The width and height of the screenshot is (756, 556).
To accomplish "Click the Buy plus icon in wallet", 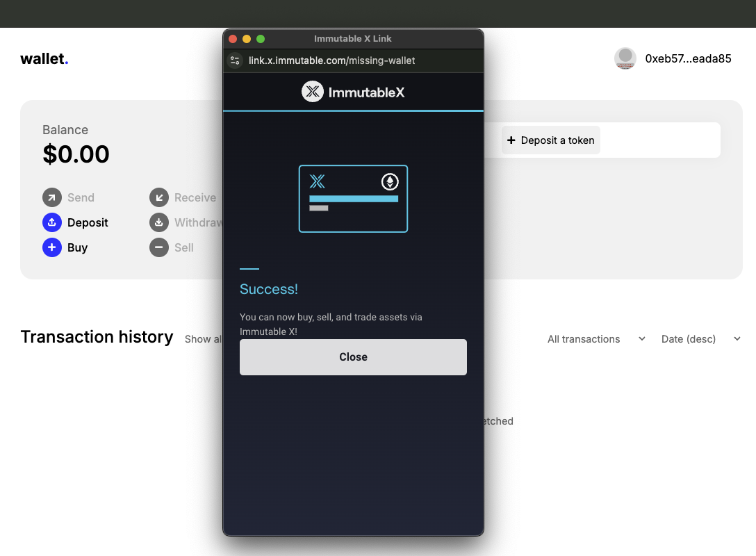I will (52, 247).
